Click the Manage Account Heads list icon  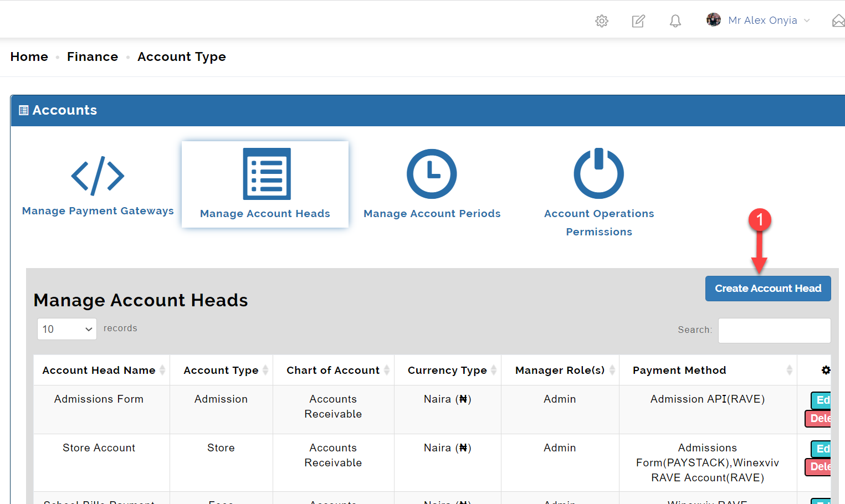(x=267, y=174)
